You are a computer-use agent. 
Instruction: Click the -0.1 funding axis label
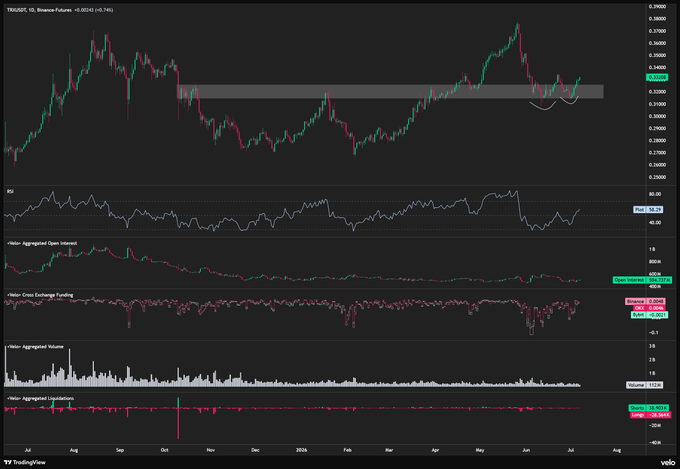click(x=654, y=333)
